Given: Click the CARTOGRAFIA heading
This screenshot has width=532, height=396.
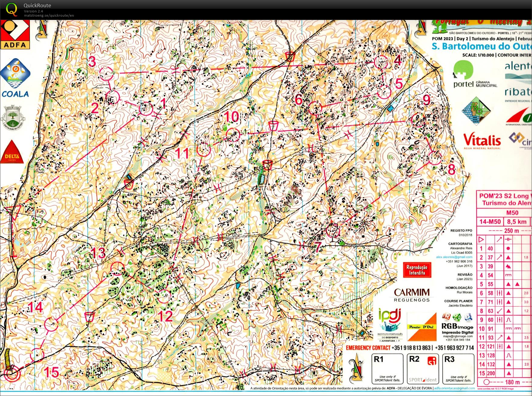Looking at the screenshot, I should (460, 244).
